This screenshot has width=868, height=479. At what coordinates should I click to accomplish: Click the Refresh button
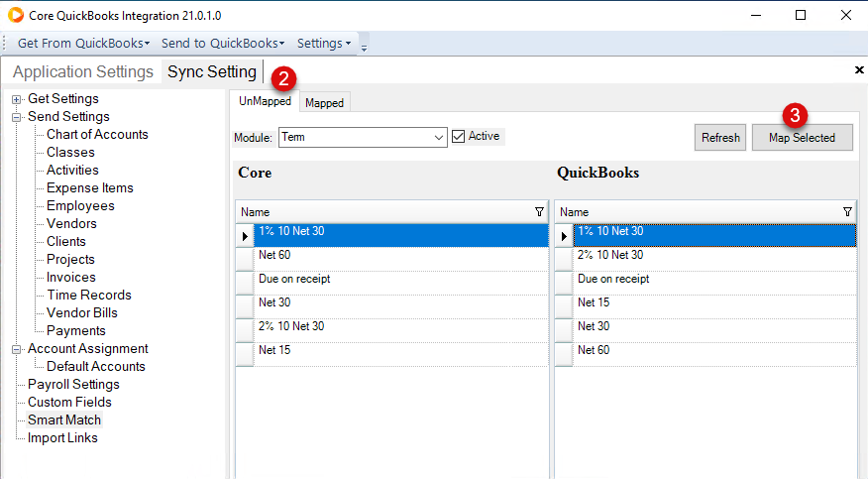[720, 137]
